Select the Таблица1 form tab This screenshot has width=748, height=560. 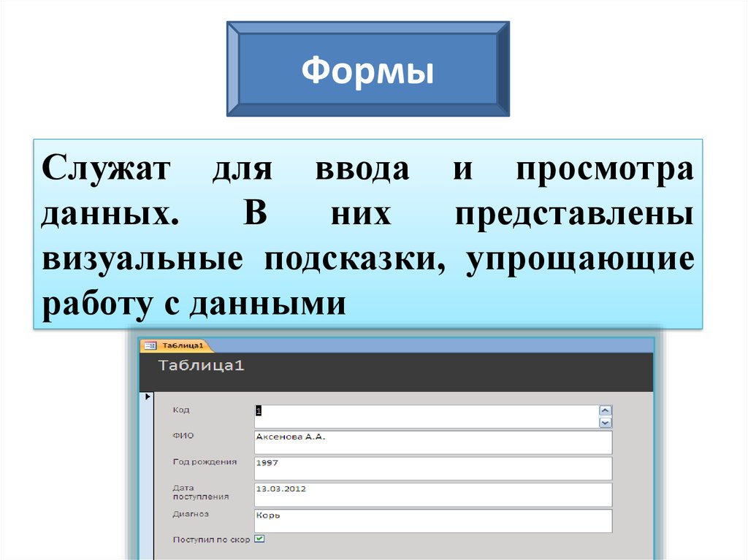click(x=175, y=345)
